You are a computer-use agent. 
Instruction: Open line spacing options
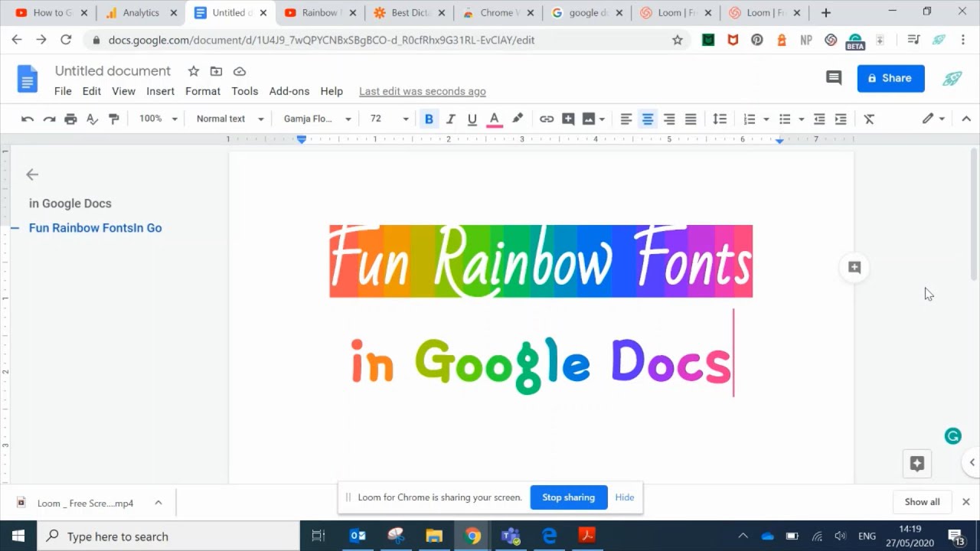[x=720, y=119]
